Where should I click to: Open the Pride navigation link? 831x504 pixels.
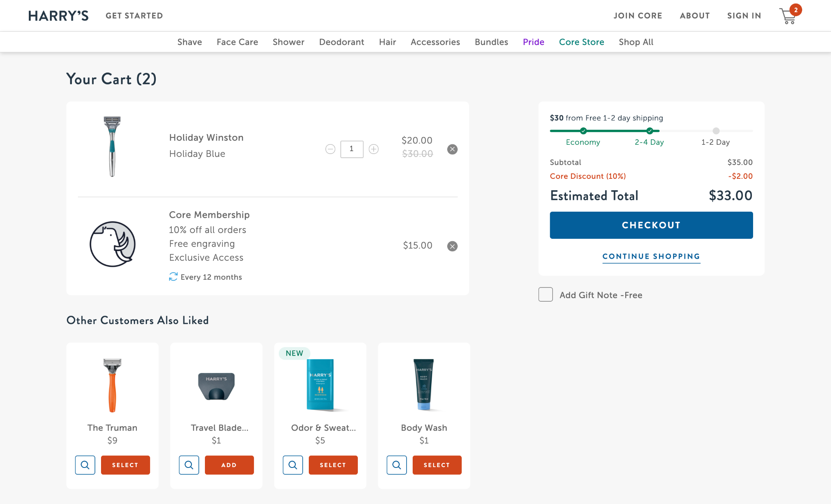coord(533,42)
